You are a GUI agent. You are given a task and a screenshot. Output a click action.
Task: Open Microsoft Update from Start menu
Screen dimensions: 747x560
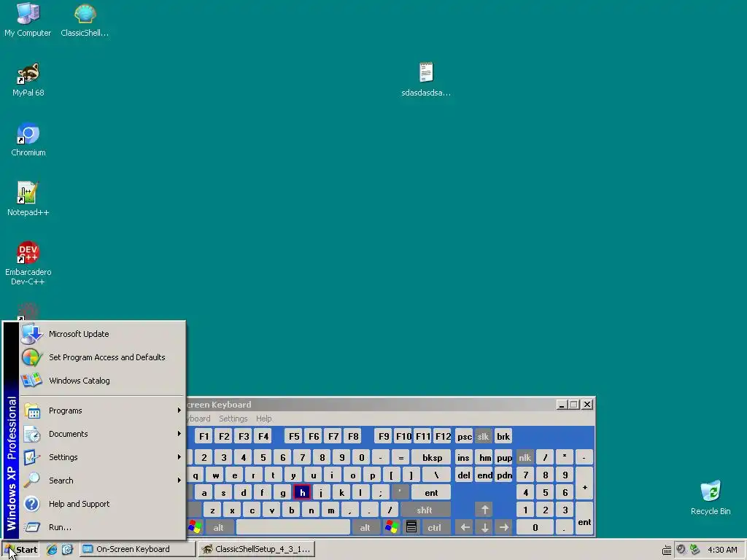(102, 334)
